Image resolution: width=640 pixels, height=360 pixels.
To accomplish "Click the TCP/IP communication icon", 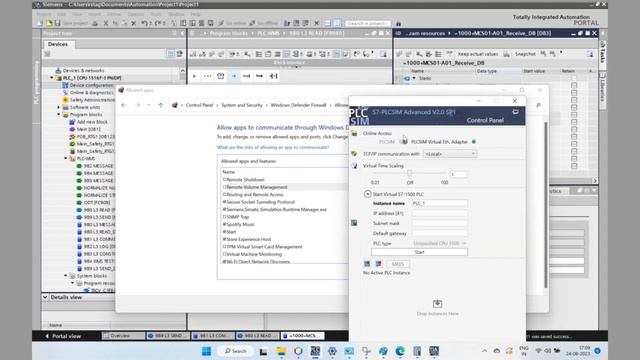I will (x=354, y=154).
